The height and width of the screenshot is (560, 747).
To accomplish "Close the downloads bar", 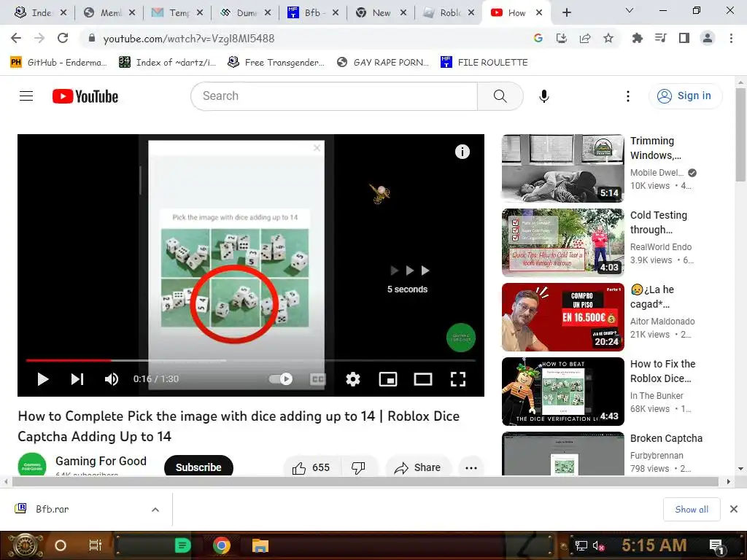I will click(734, 509).
